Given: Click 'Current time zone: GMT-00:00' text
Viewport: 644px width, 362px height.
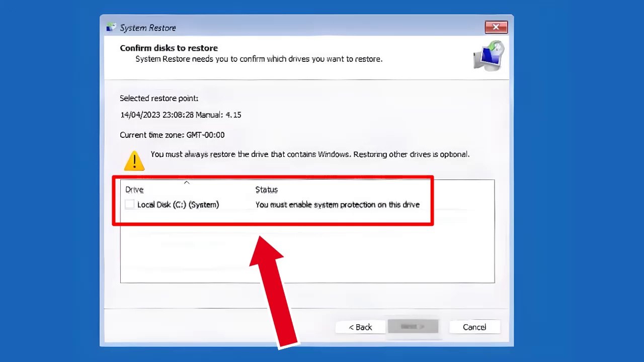Looking at the screenshot, I should click(172, 135).
